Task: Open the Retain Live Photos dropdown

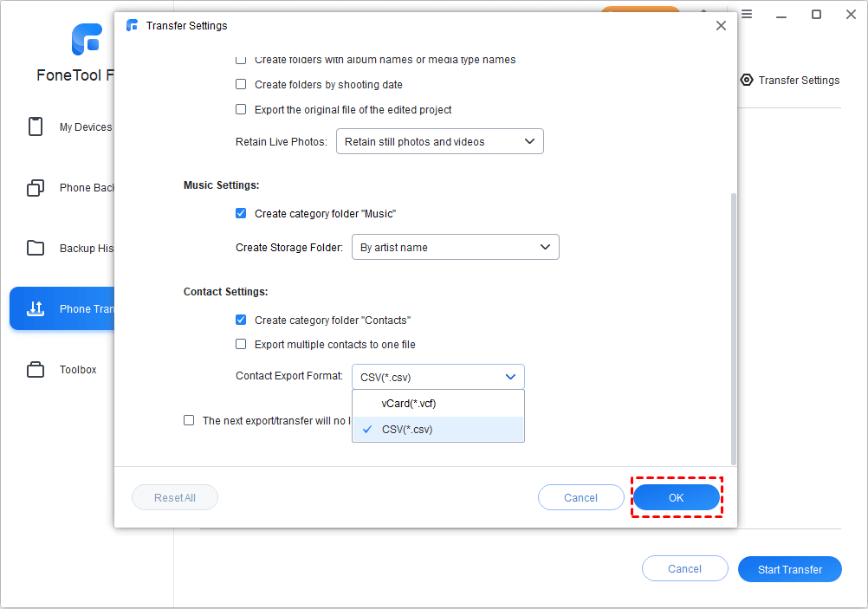Action: click(439, 142)
